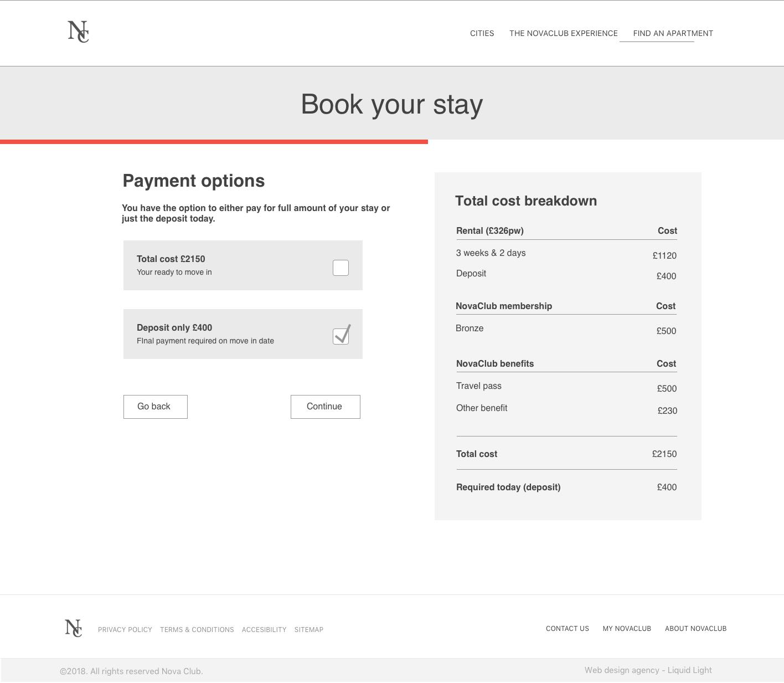784x683 pixels.
Task: Select the Deposit only £400 option card
Action: coord(221,334)
